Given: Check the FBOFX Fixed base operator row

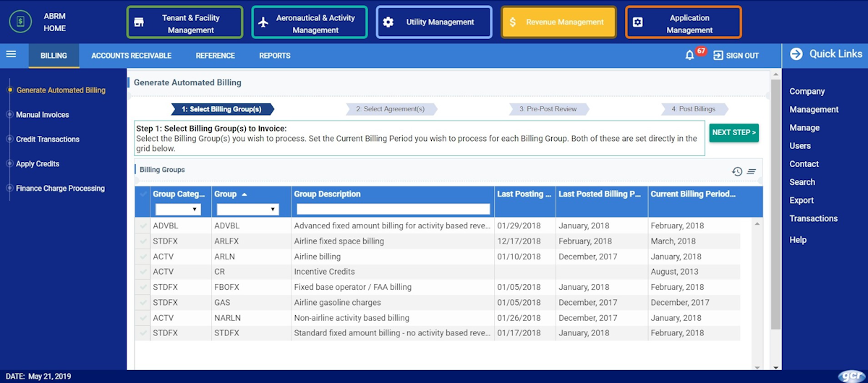Looking at the screenshot, I should tap(142, 287).
